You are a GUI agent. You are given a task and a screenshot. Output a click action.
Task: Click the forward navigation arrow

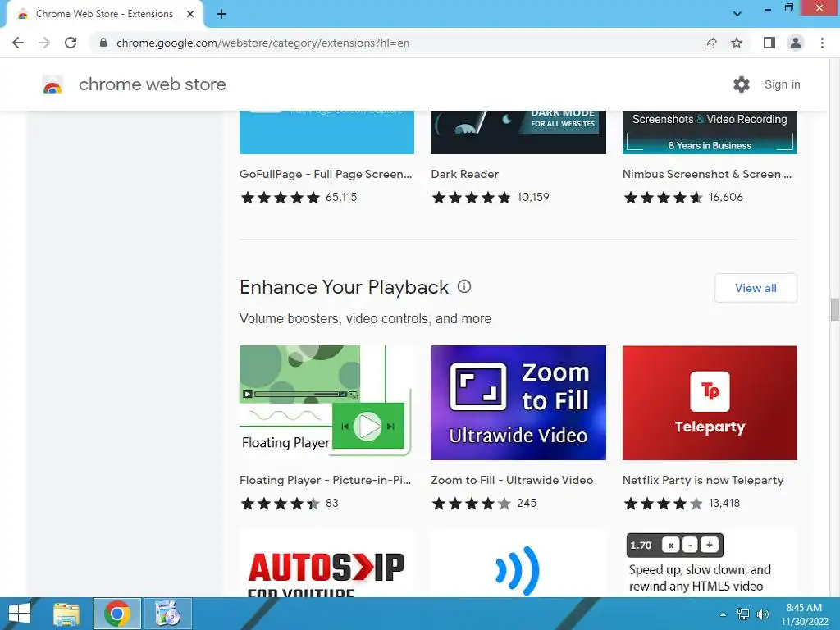tap(44, 43)
